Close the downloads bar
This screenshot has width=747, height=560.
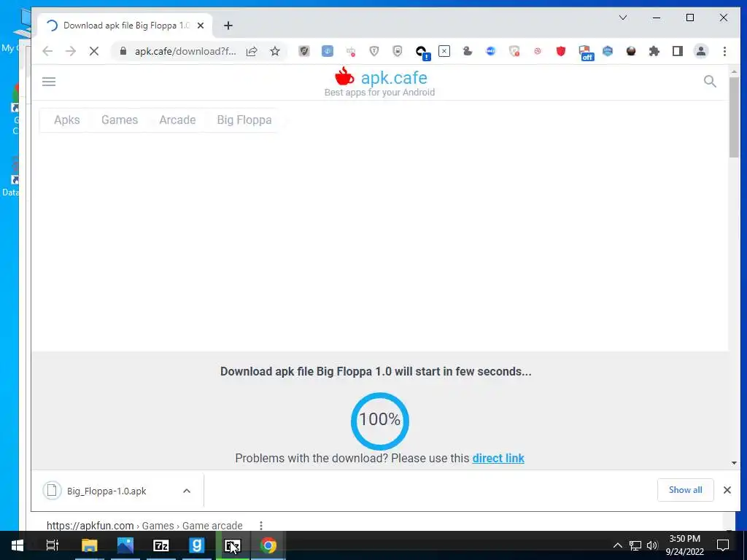click(727, 490)
